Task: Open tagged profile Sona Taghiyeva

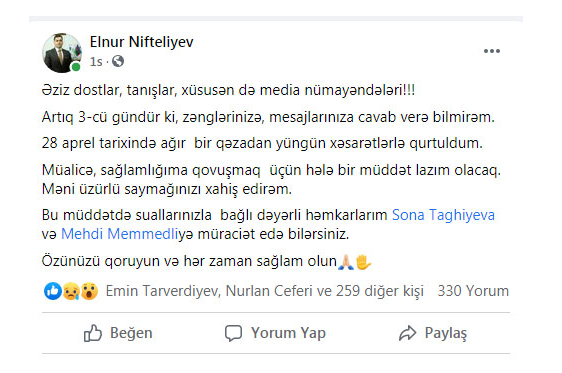Action: 443,215
